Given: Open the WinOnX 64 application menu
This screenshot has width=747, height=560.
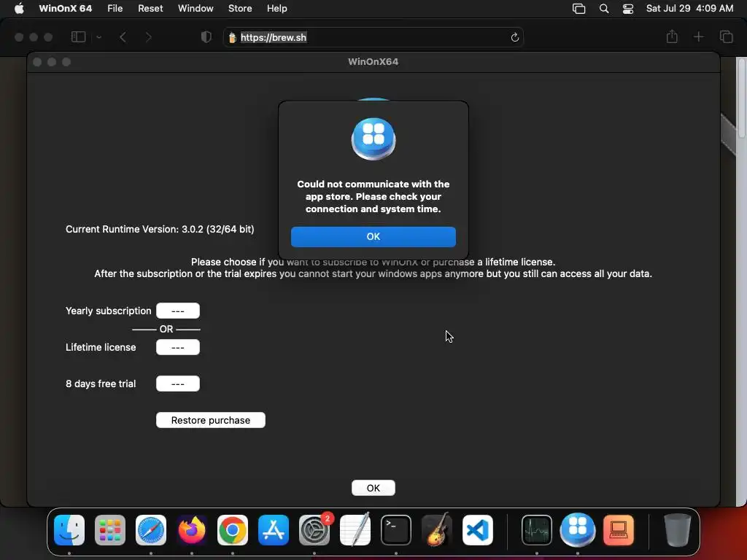Looking at the screenshot, I should tap(65, 9).
